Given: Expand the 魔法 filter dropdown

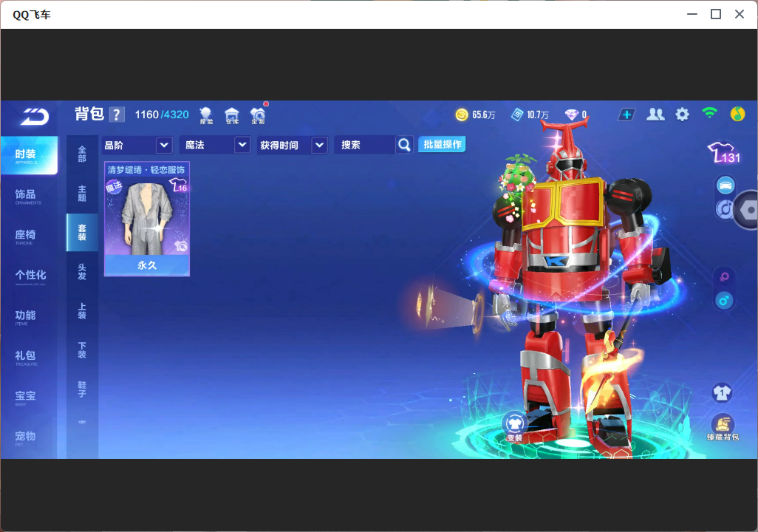Looking at the screenshot, I should [x=242, y=145].
